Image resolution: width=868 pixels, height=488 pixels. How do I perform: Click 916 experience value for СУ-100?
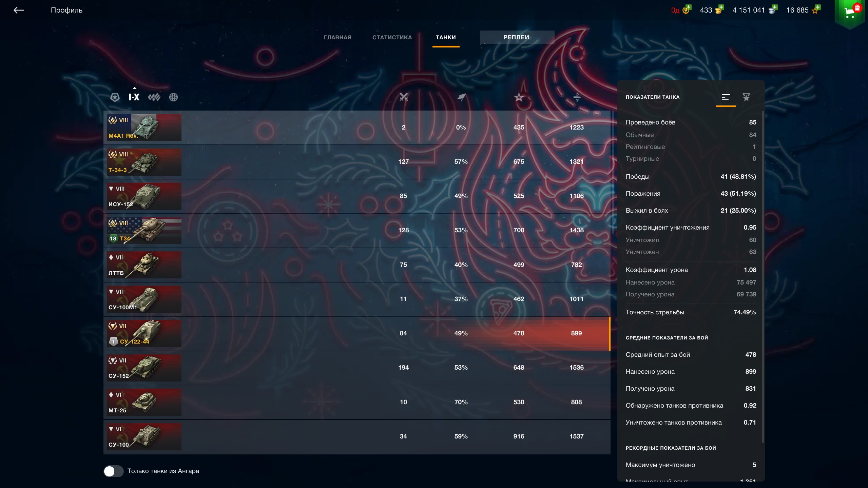click(x=519, y=436)
